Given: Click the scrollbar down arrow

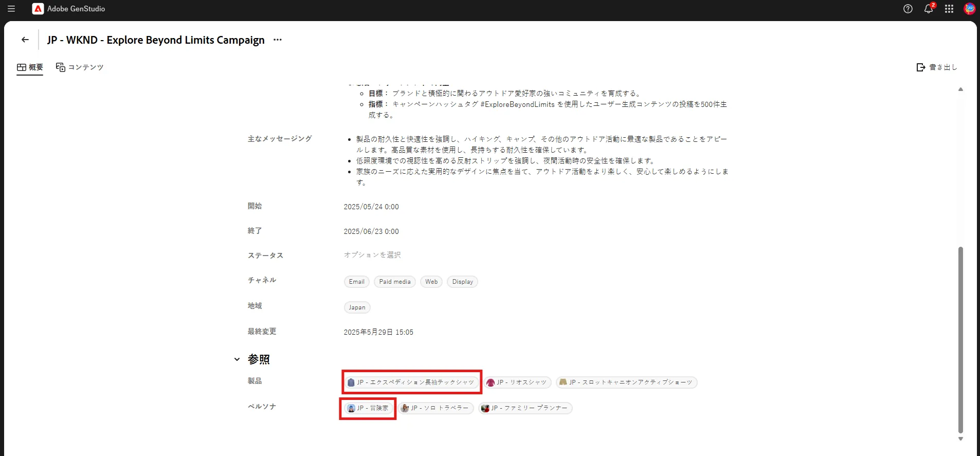Looking at the screenshot, I should [x=960, y=439].
